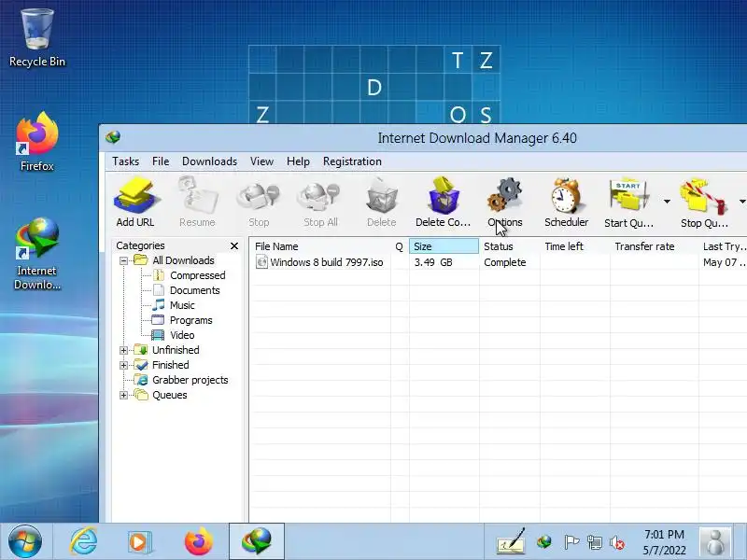
Task: Launch Internet Explorer from the taskbar
Action: pyautogui.click(x=84, y=541)
